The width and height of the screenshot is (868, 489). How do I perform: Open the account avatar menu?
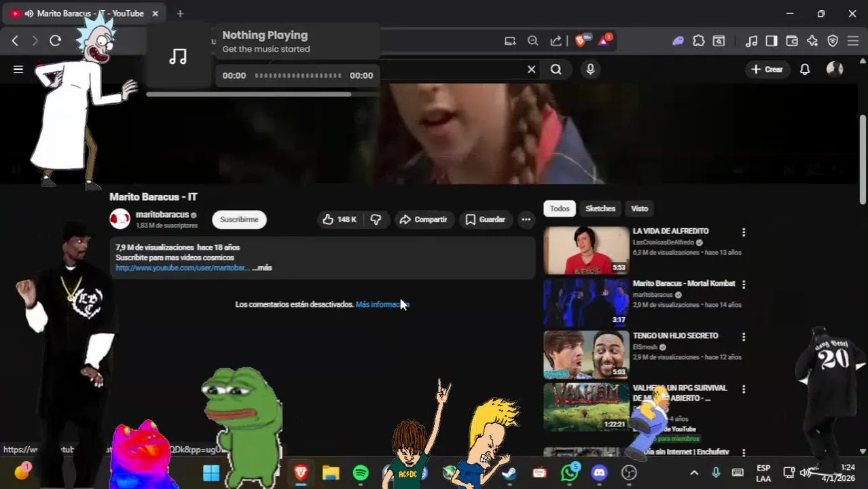835,69
